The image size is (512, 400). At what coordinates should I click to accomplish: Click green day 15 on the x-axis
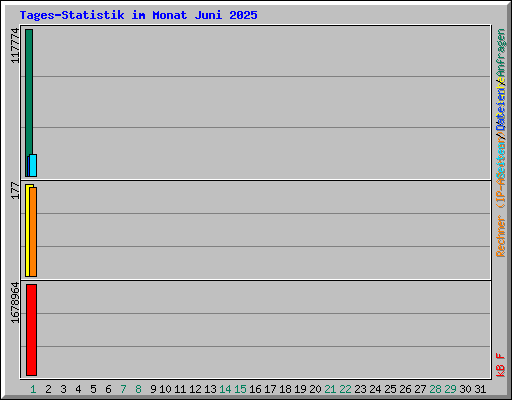point(240,389)
